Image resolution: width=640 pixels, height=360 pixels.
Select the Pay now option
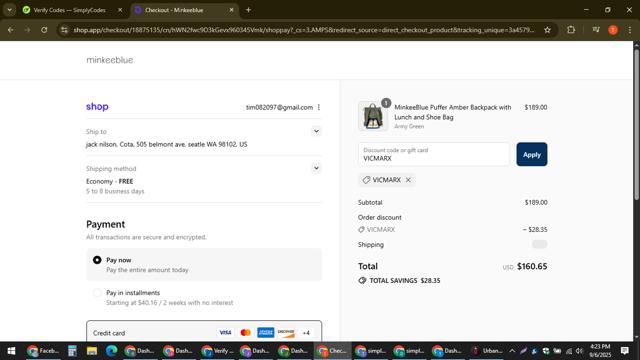(97, 260)
